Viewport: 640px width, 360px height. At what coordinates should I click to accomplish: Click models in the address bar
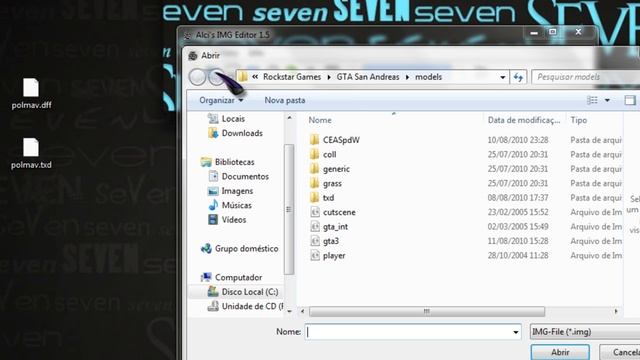coord(429,77)
